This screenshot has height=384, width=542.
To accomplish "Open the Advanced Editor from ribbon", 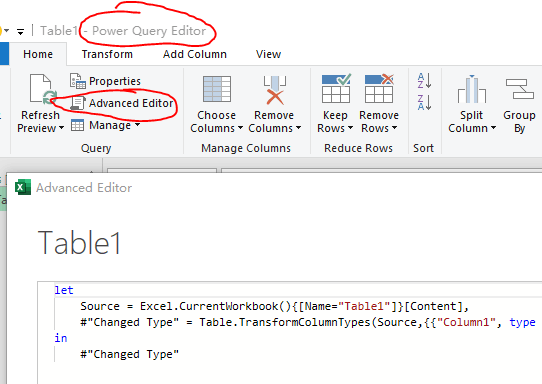I will coord(122,103).
